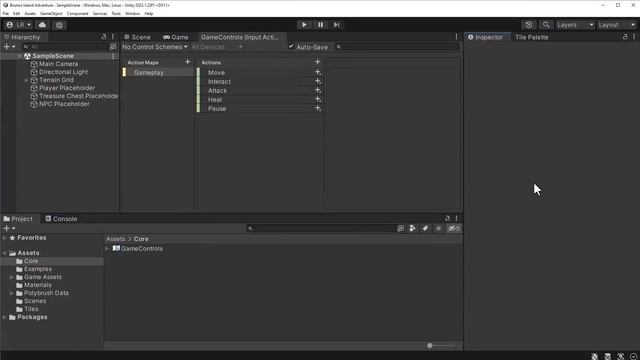Screen dimensions: 640x360
Task: Collapse SampleScene in Hierarchy
Action: (19, 56)
